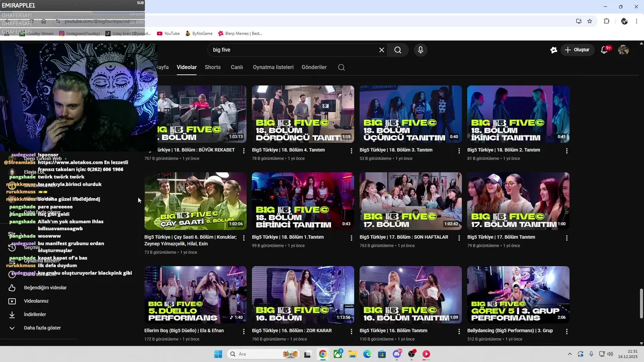Screen dimensions: 644x362
Task: Click the sparkle icon left of Oluştur
Action: [553, 50]
